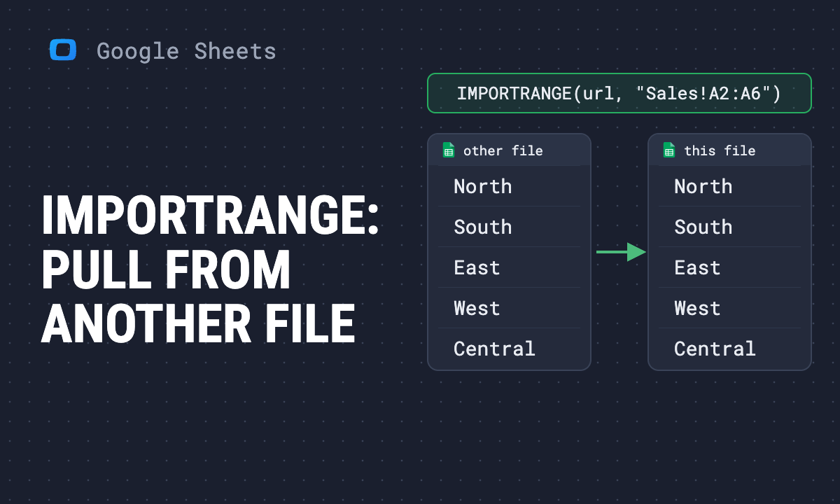Click the 'IMPORTRANGE: PULL FROM ANOTHER FILE' headline
The width and height of the screenshot is (840, 504).
[x=210, y=270]
